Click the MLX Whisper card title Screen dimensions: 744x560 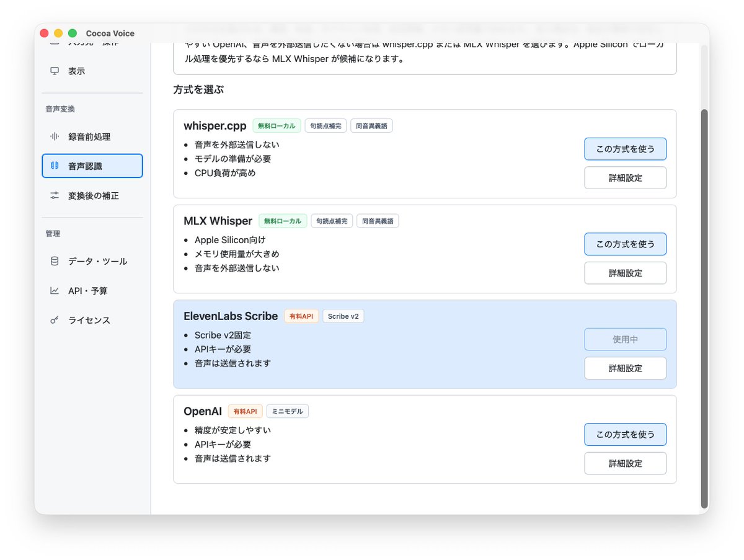pos(218,221)
